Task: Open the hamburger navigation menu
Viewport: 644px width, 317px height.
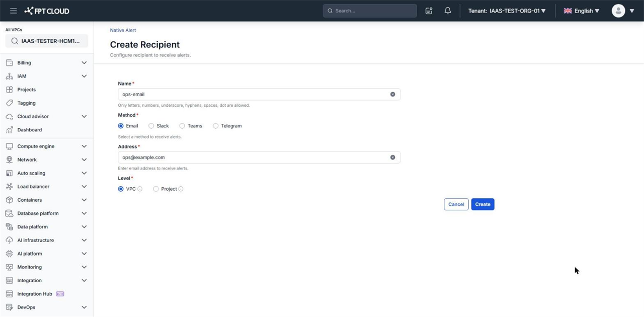Action: [x=13, y=11]
